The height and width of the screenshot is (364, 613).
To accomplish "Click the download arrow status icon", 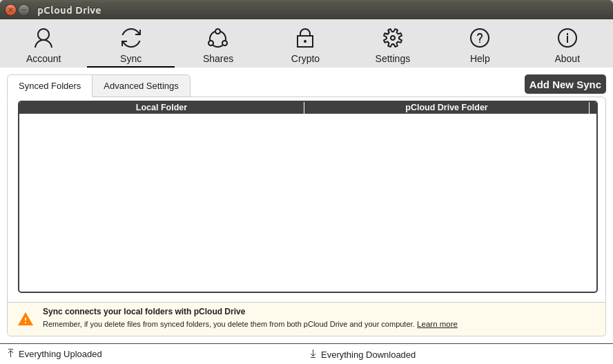I will click(313, 354).
